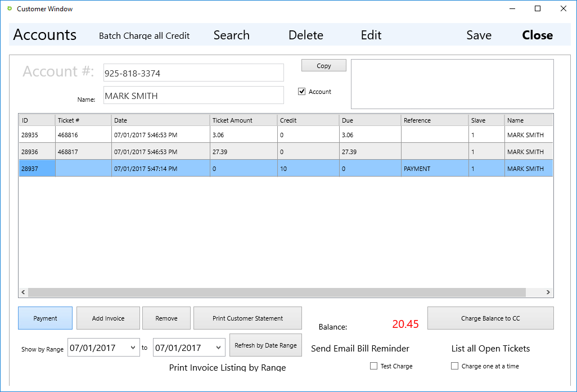Screen dimensions: 577x392
Task: Sort by the Name column header
Action: click(x=529, y=120)
